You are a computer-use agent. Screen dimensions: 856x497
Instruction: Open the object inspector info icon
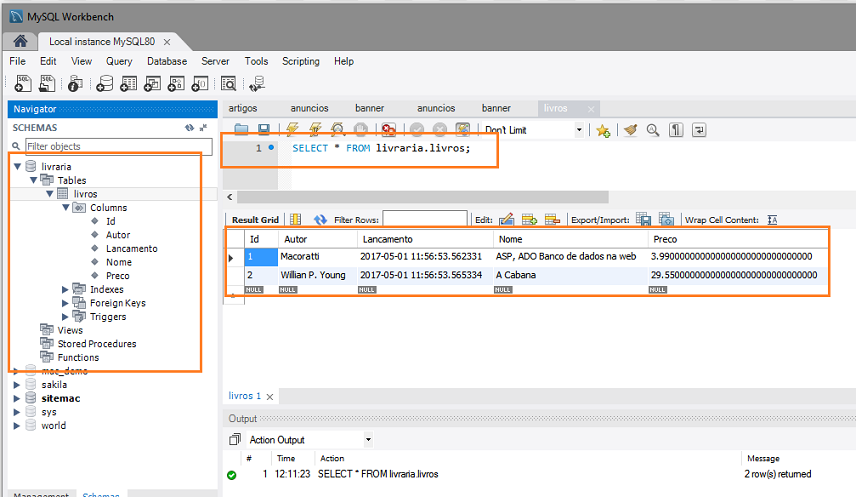(75, 84)
